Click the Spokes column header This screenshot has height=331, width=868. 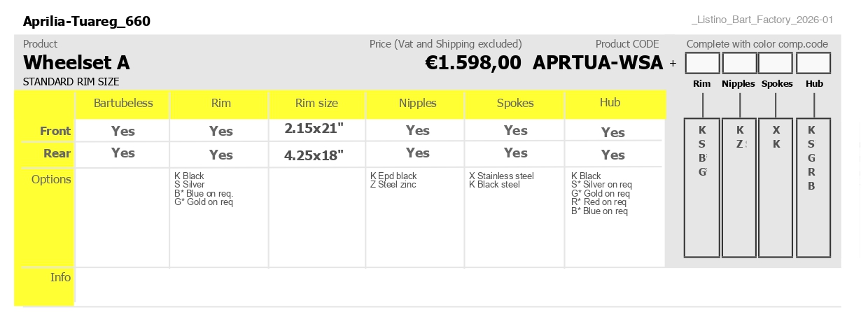click(515, 104)
